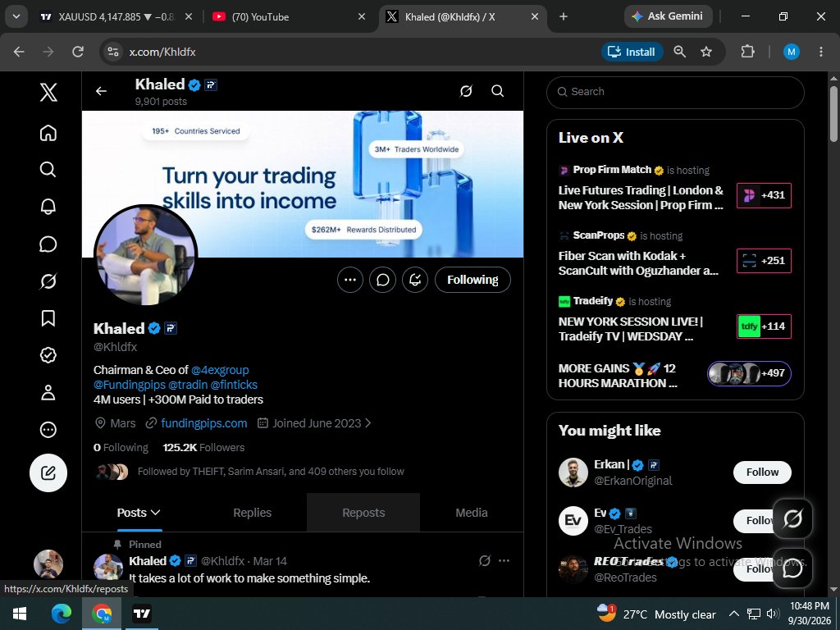Screen dimensions: 840x630
Task: Bookmark this page star icon
Action: point(706,52)
